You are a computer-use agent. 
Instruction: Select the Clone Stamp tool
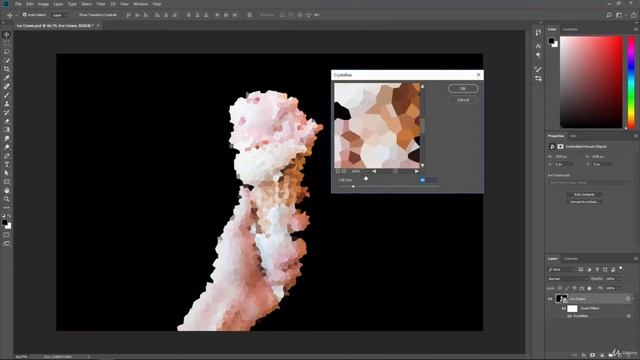7,104
